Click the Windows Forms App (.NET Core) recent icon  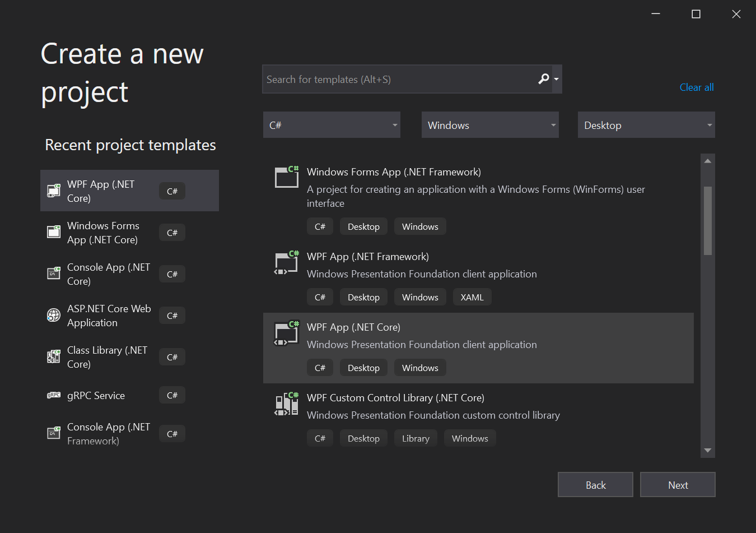[54, 232]
